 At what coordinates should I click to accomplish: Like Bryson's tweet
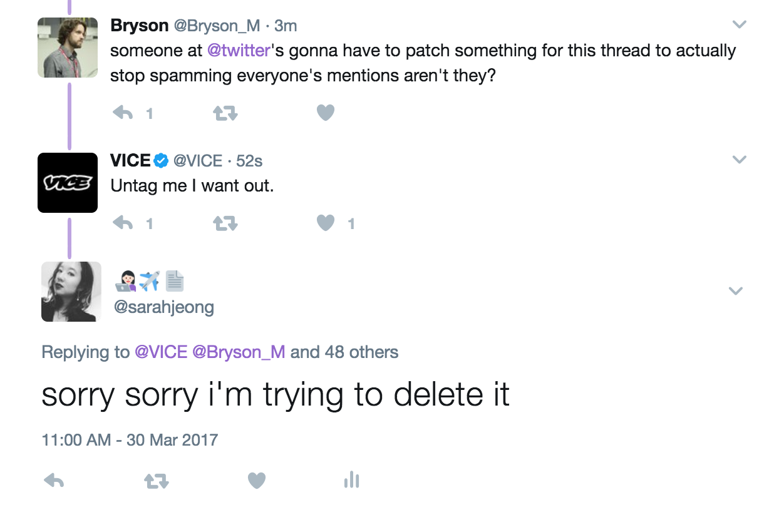[325, 113]
